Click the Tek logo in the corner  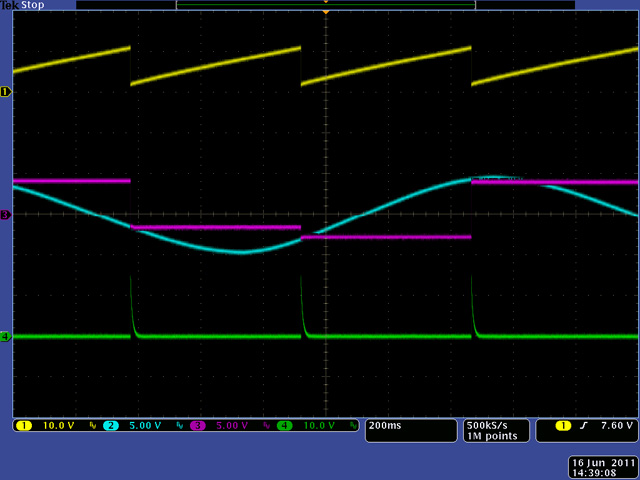10,5
